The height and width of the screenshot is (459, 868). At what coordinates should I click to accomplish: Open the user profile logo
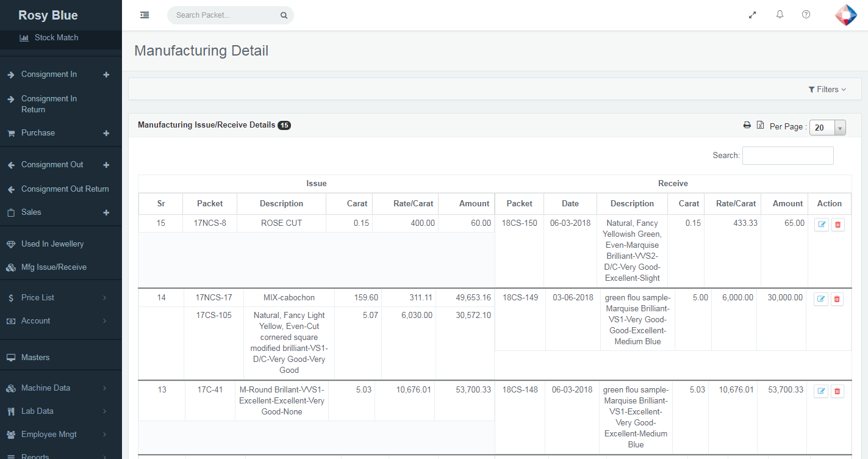[846, 15]
